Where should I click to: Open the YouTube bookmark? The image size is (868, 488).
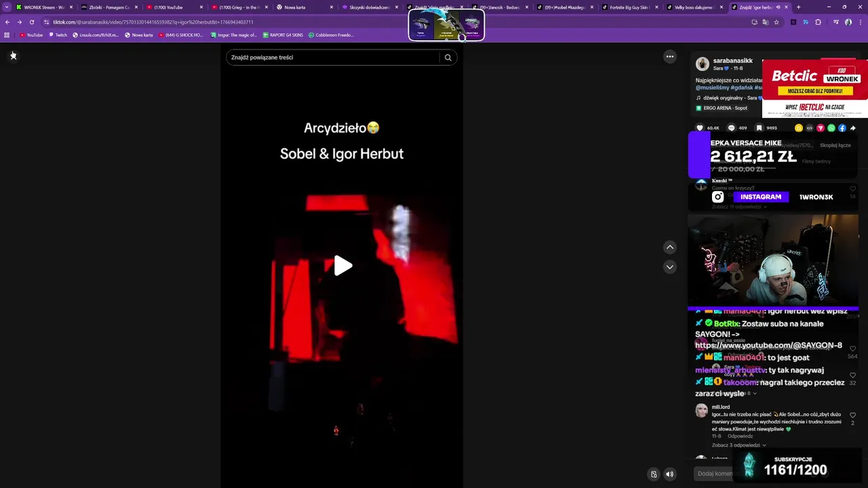[31, 35]
